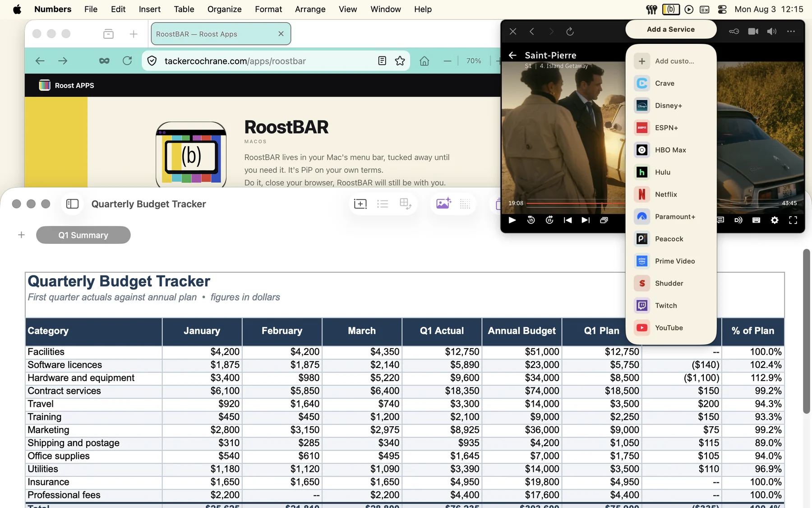Click the % of Plan column header
The width and height of the screenshot is (812, 508).
coord(753,331)
